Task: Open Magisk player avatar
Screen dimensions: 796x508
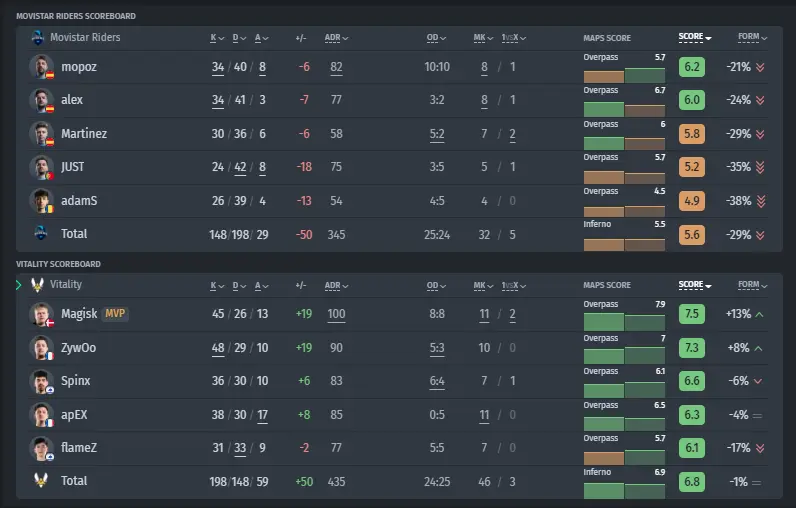Action: 41,314
